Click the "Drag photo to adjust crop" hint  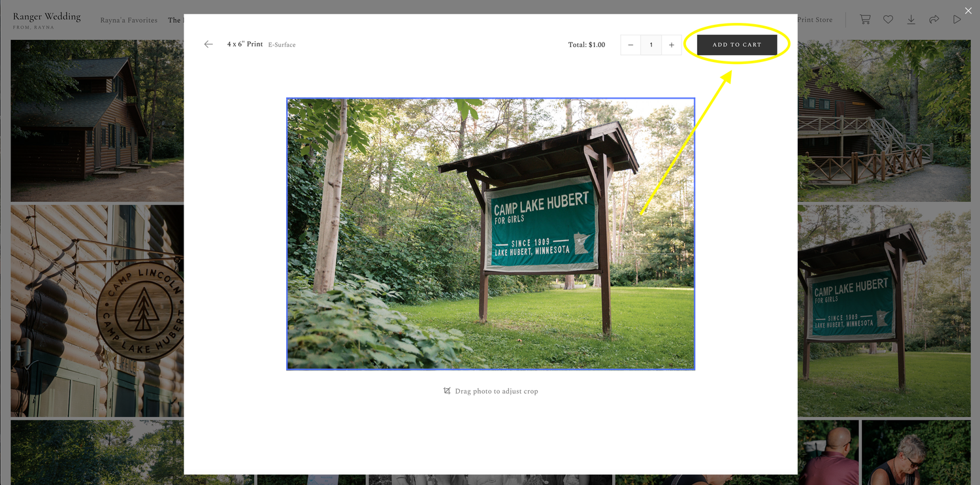click(x=497, y=392)
